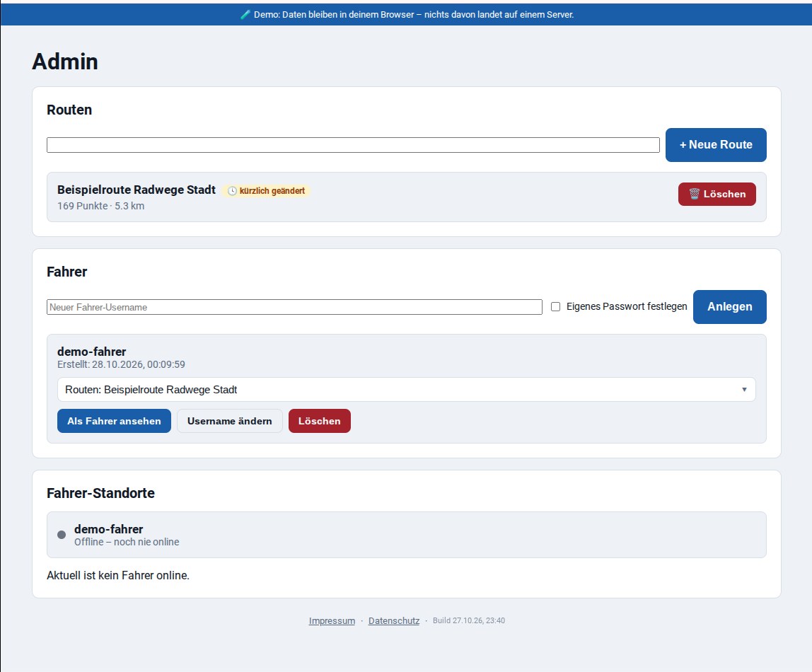Viewport: 812px width, 672px height.
Task: Delete driver demo-fahrer with red Löschen button
Action: 320,421
